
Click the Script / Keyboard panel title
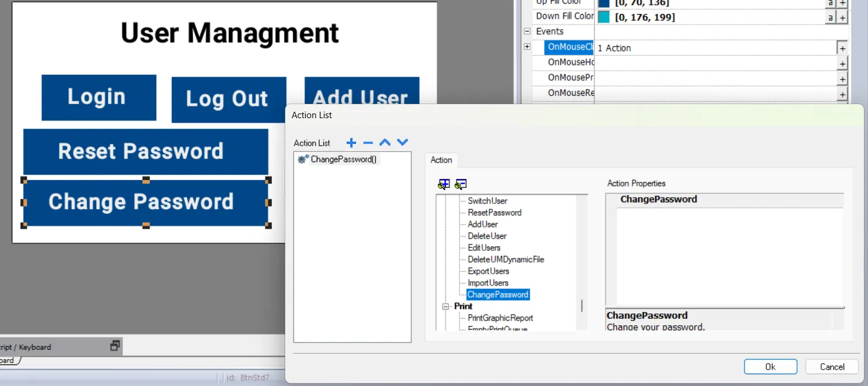[x=25, y=347]
